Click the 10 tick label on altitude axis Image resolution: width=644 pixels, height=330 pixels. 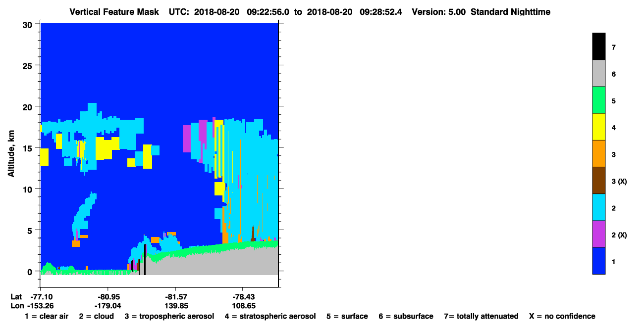click(x=29, y=189)
